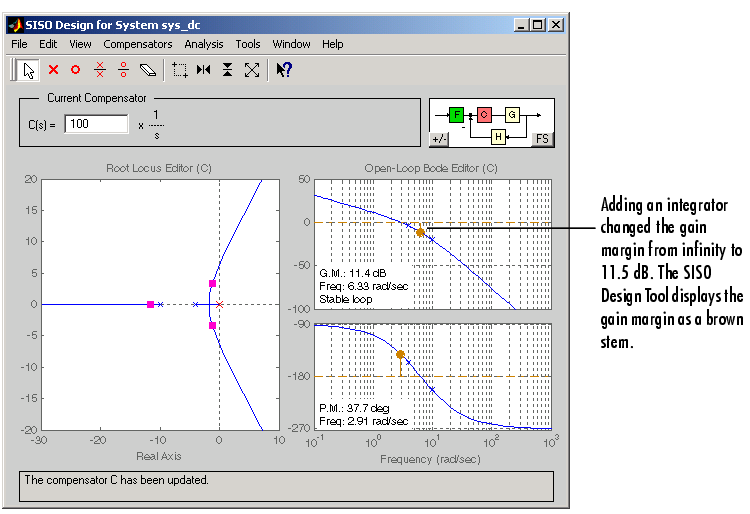Click the Freq: 6.33 rad/sec readout

point(364,286)
